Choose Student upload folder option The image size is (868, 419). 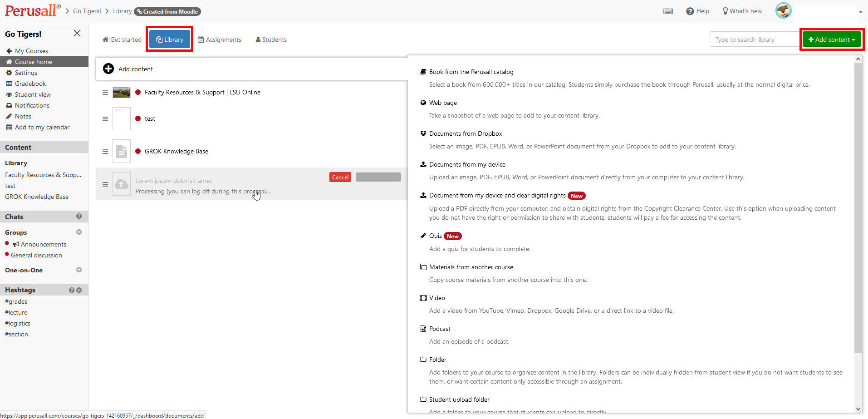[459, 399]
